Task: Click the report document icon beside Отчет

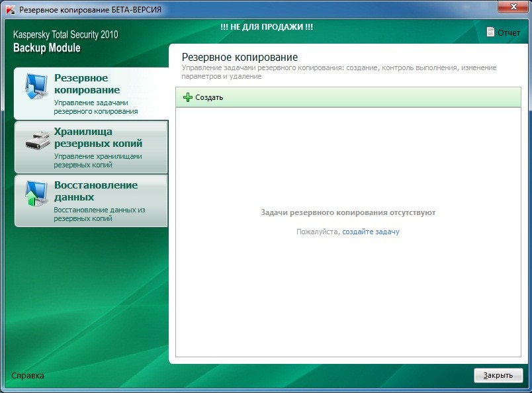Action: [x=490, y=32]
